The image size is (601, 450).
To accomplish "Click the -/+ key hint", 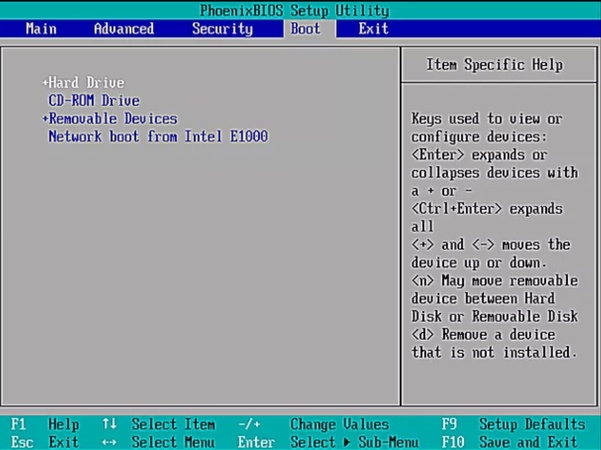I will pos(249,424).
